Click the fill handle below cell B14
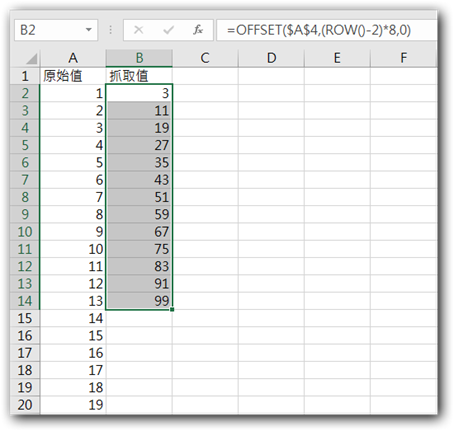 [x=172, y=310]
